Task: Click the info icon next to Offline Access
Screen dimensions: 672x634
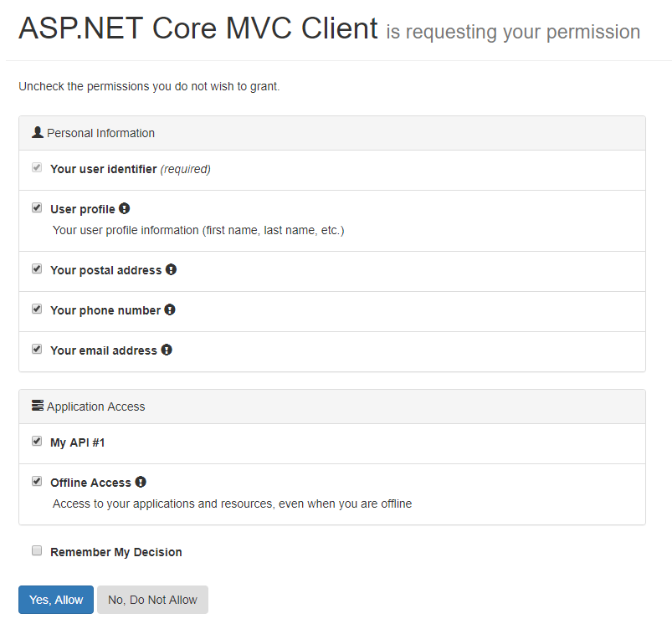Action: pyautogui.click(x=141, y=482)
